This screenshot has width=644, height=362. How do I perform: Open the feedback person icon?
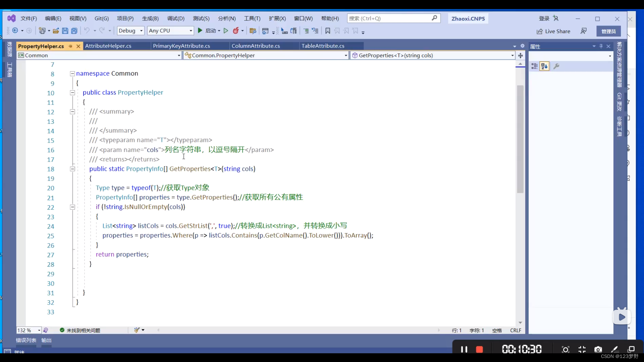[x=584, y=31]
